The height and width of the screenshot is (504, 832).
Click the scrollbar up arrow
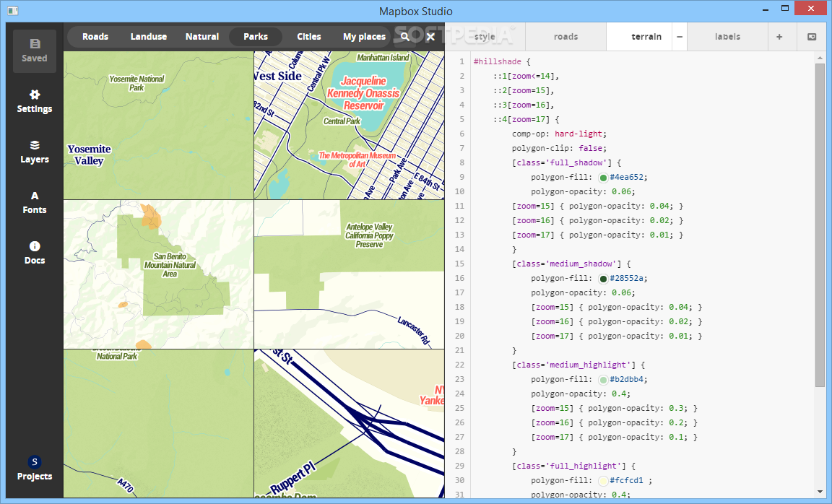click(x=820, y=57)
